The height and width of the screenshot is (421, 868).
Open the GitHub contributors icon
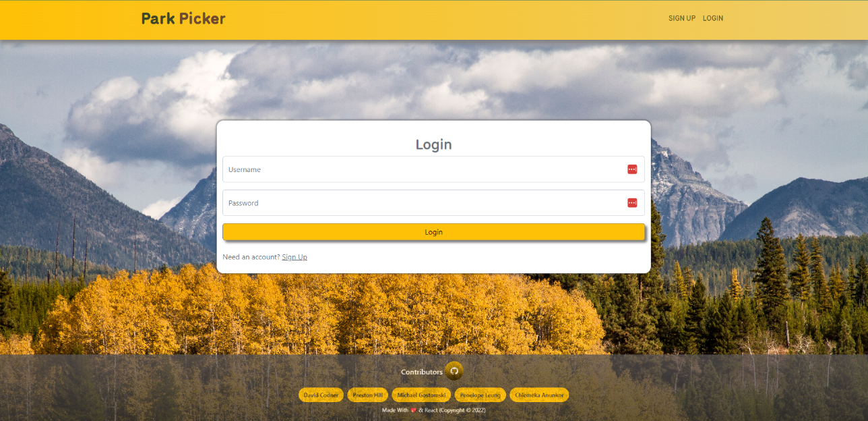[454, 371]
